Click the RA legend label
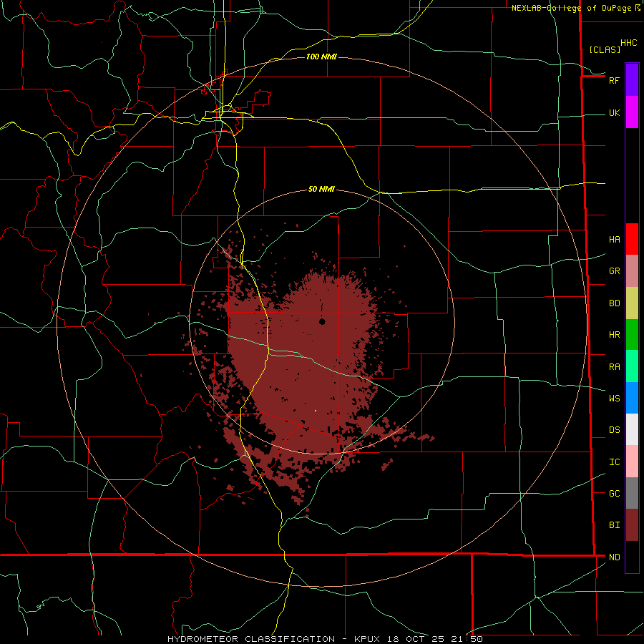Viewport: 644px width, 644px height. tap(614, 367)
